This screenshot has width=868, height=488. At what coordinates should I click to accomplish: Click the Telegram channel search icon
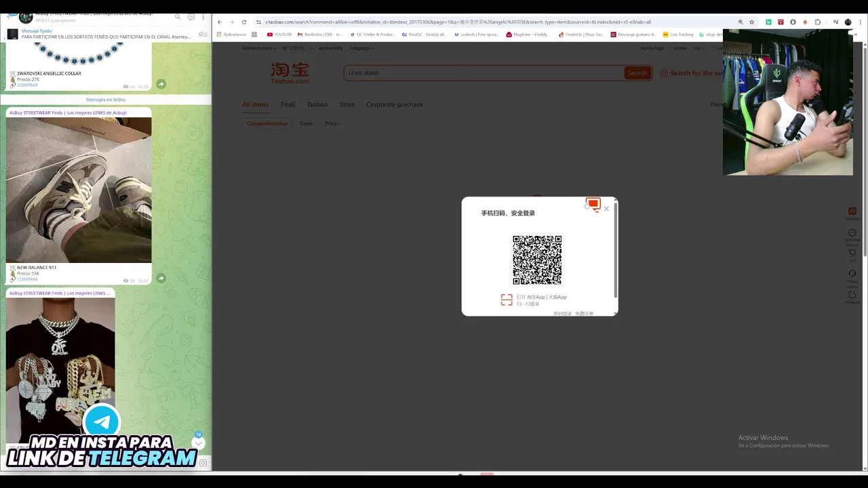[178, 17]
